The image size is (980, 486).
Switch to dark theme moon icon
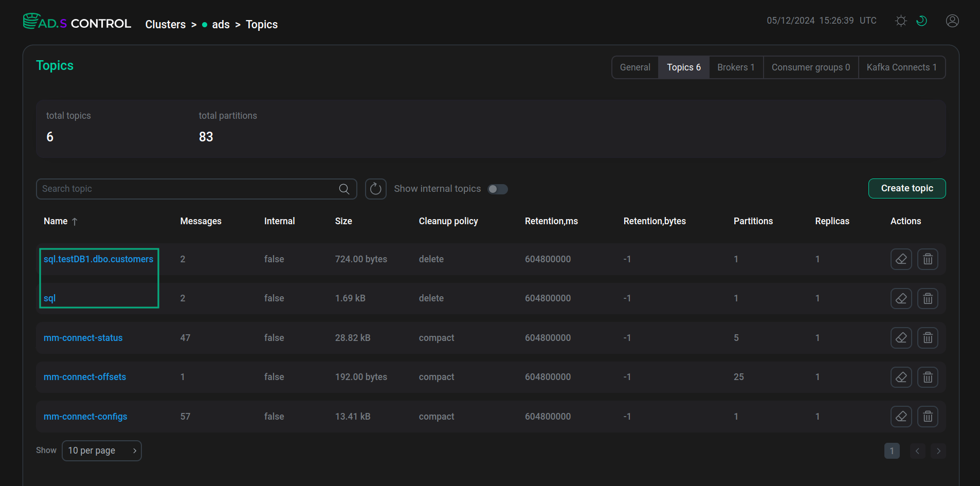point(921,21)
